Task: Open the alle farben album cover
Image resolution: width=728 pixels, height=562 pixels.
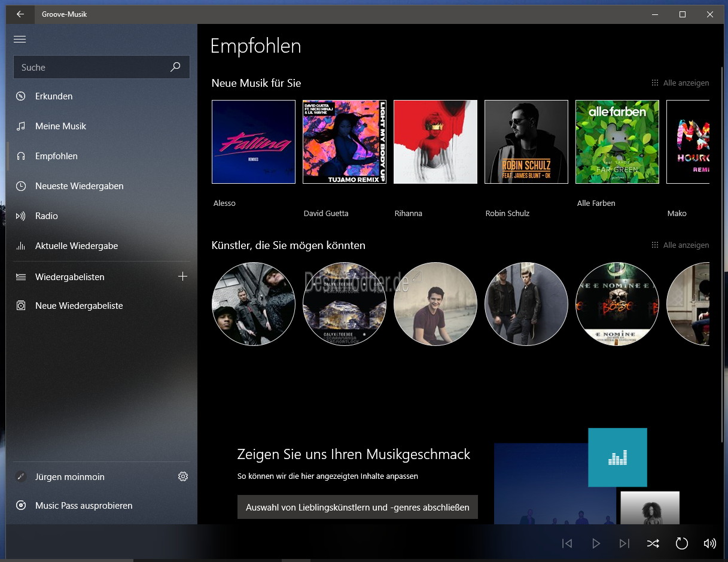Action: [617, 142]
